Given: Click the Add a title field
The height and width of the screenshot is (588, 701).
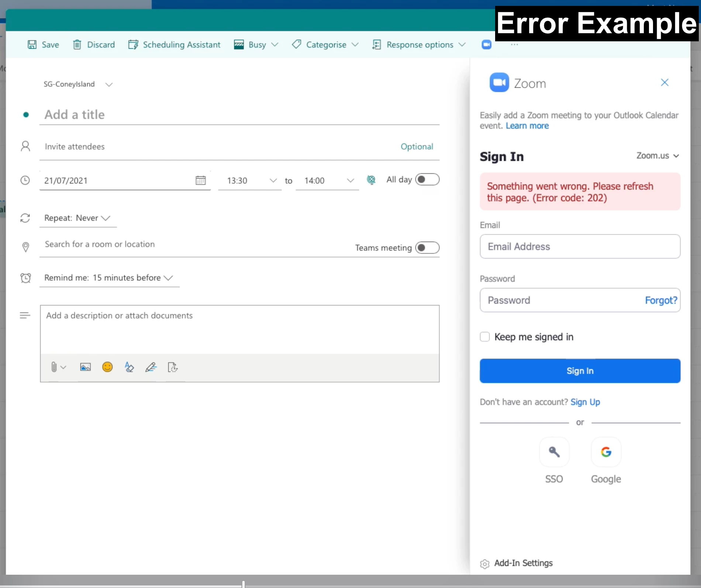Looking at the screenshot, I should [239, 115].
